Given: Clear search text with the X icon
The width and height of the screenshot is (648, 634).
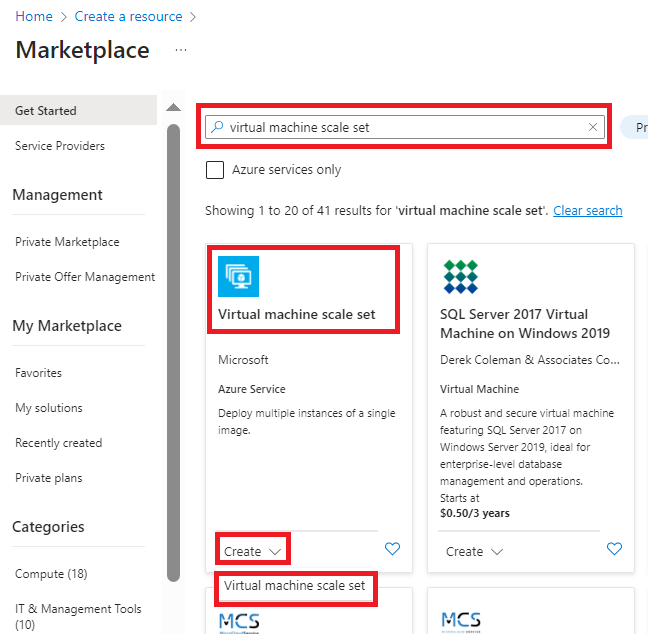Looking at the screenshot, I should [x=593, y=127].
